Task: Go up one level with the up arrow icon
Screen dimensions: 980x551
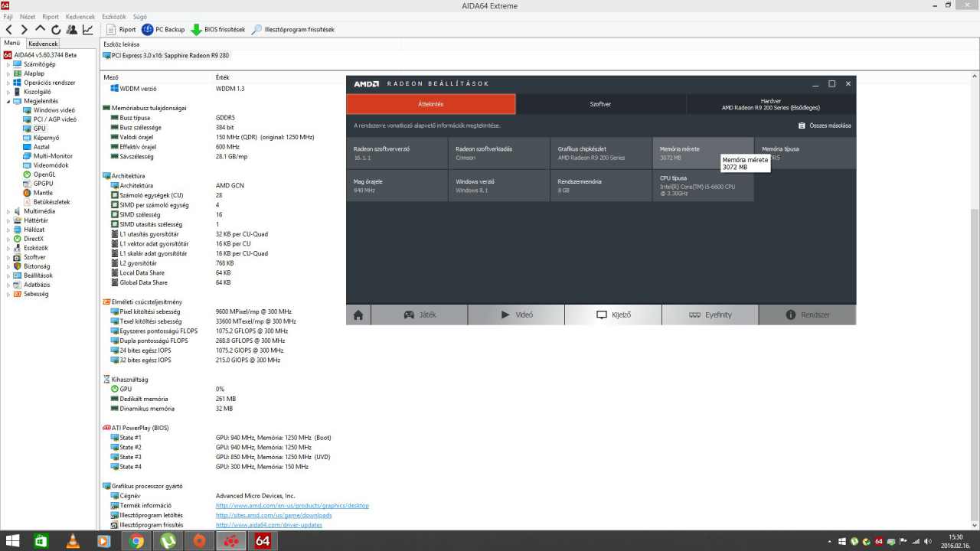Action: tap(40, 29)
